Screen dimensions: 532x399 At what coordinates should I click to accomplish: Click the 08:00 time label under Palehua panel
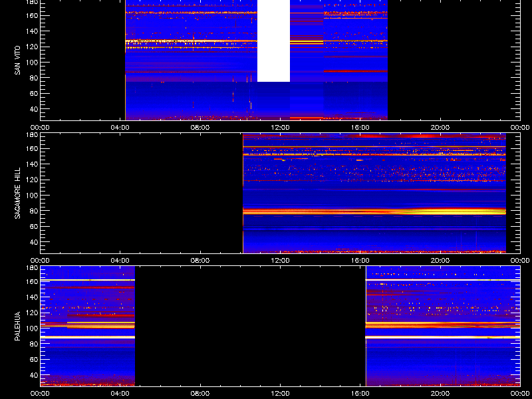click(x=200, y=394)
